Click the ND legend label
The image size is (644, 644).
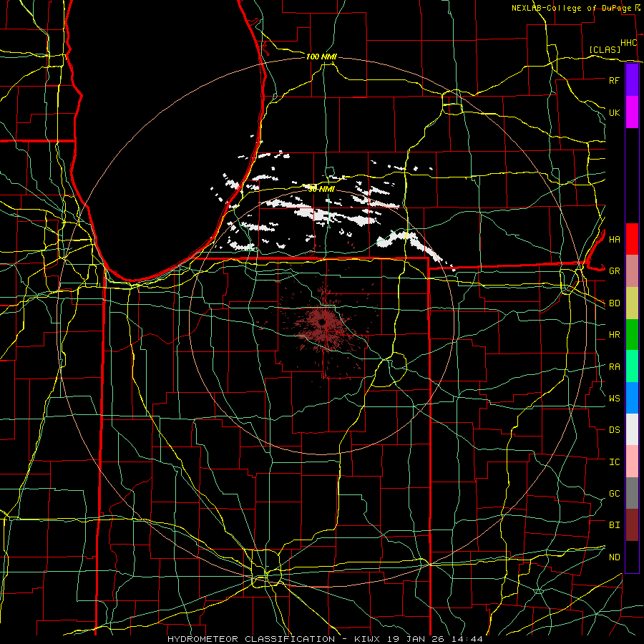point(615,557)
